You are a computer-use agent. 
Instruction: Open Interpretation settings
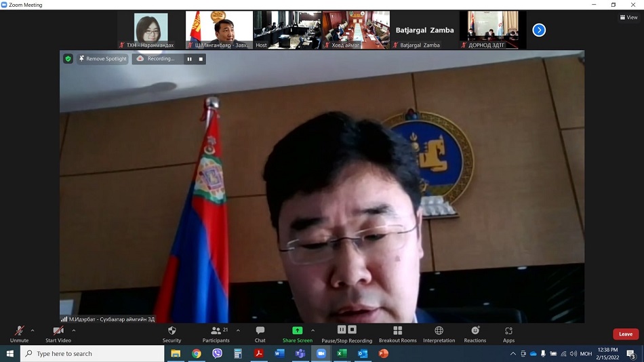(439, 334)
